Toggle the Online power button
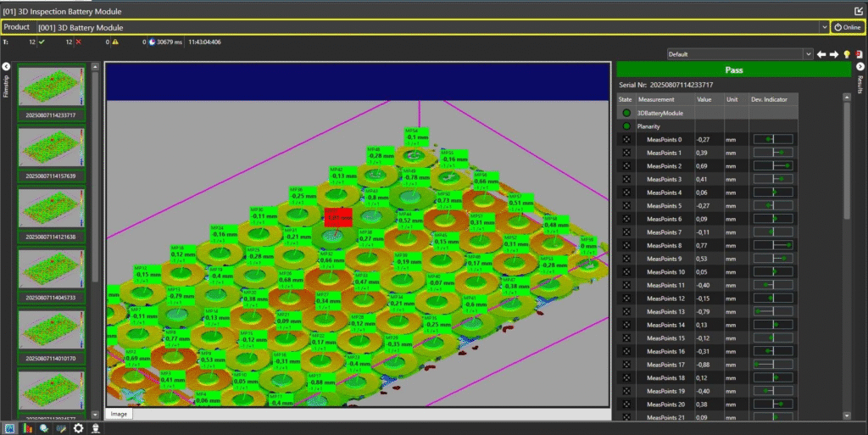Viewport: 868px width, 435px height. [x=848, y=27]
